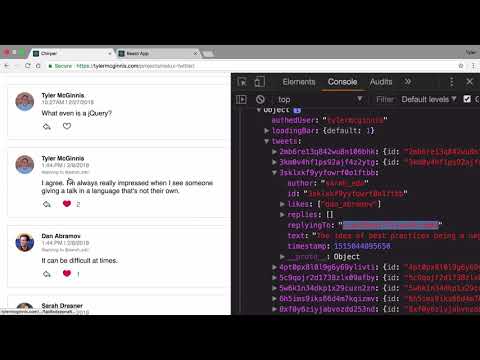
Task: Click the highlighted replyingTo value
Action: (x=391, y=225)
